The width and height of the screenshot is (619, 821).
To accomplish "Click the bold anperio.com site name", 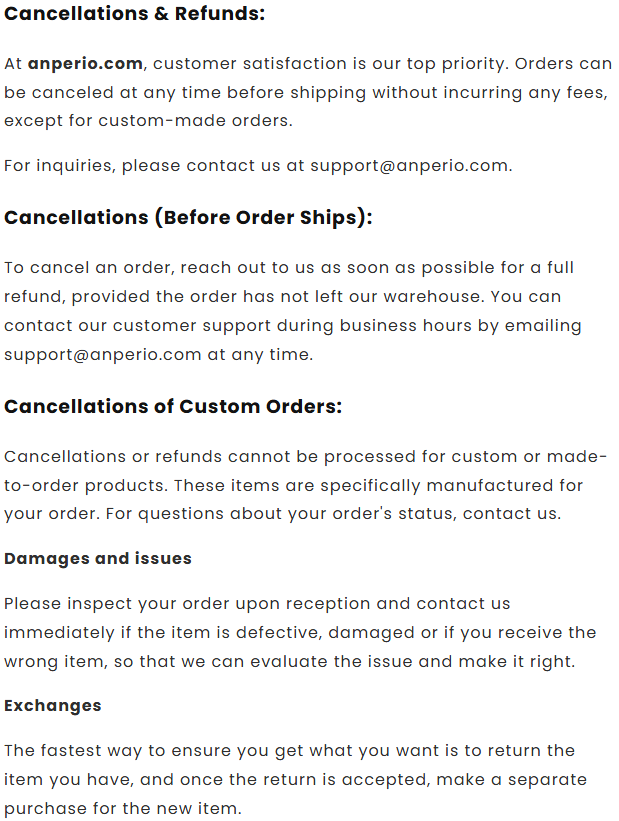I will pos(85,64).
